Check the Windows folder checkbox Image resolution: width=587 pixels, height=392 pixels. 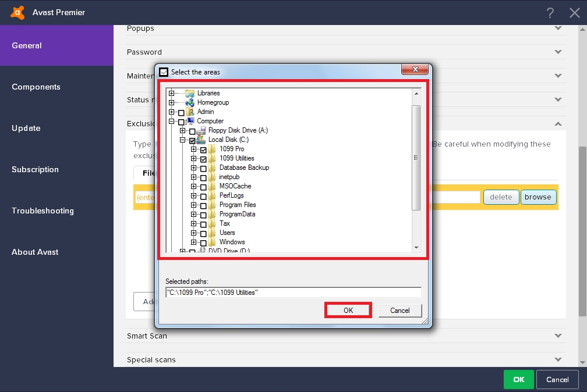(203, 243)
